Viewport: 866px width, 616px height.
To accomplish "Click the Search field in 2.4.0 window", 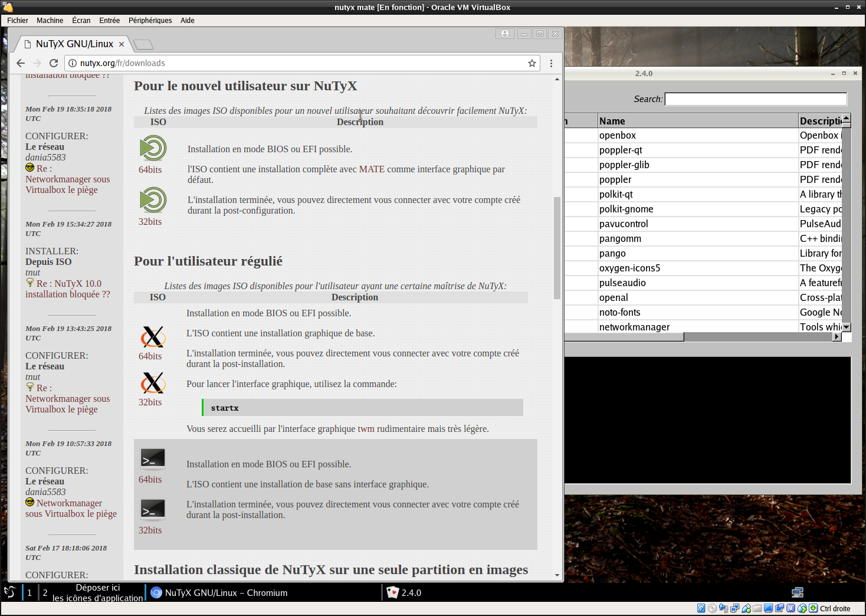I will point(756,99).
